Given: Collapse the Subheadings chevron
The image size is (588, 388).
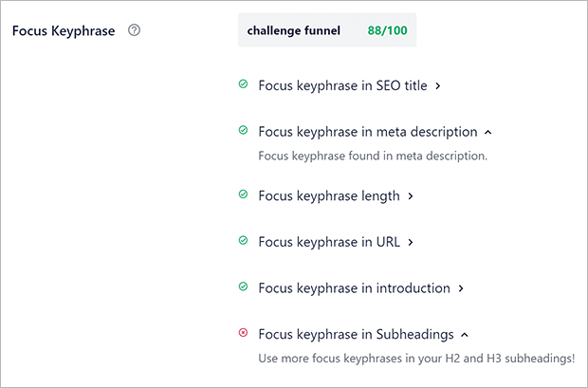Looking at the screenshot, I should (465, 335).
